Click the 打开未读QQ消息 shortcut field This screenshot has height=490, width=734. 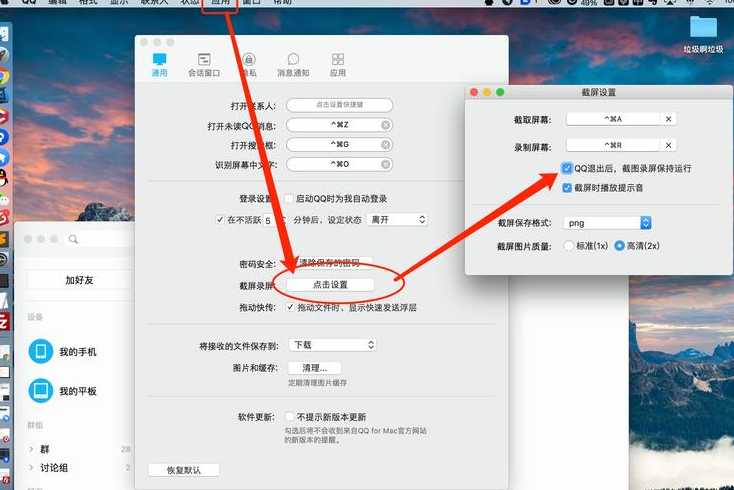pyautogui.click(x=339, y=125)
